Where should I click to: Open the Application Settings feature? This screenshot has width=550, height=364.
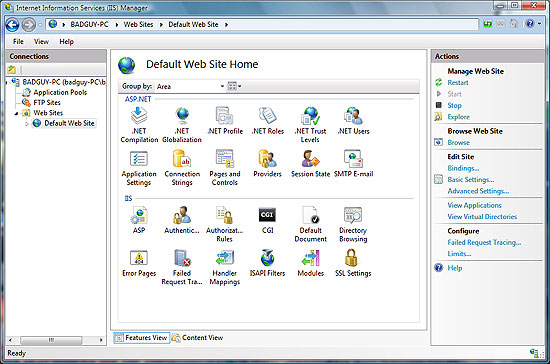pyautogui.click(x=139, y=168)
